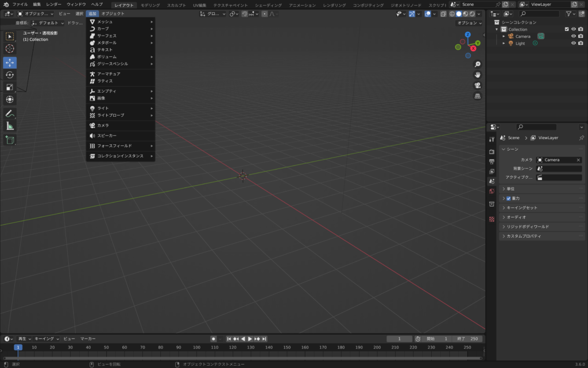
Task: Click the current frame number field
Action: (400, 339)
